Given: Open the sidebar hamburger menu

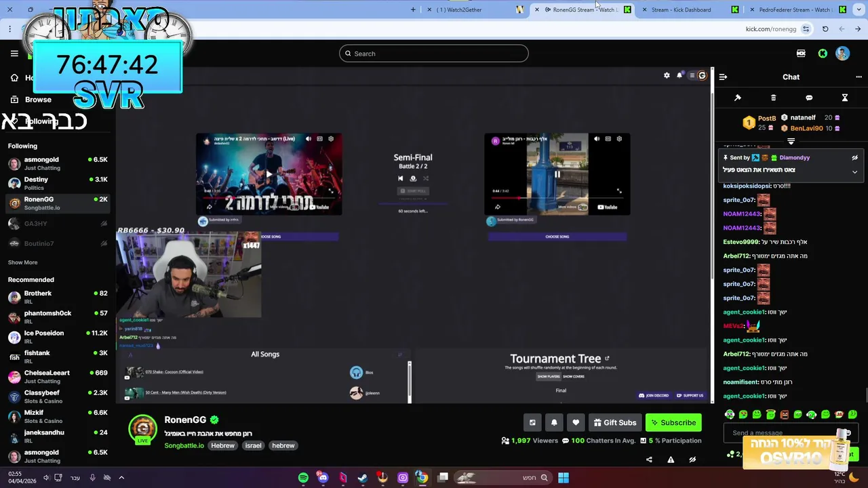Looking at the screenshot, I should pos(14,54).
